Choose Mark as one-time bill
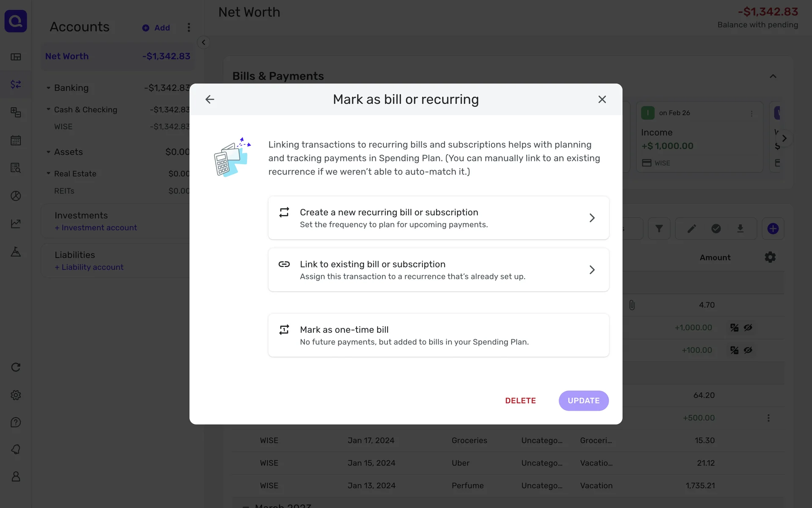This screenshot has height=508, width=812. click(438, 335)
